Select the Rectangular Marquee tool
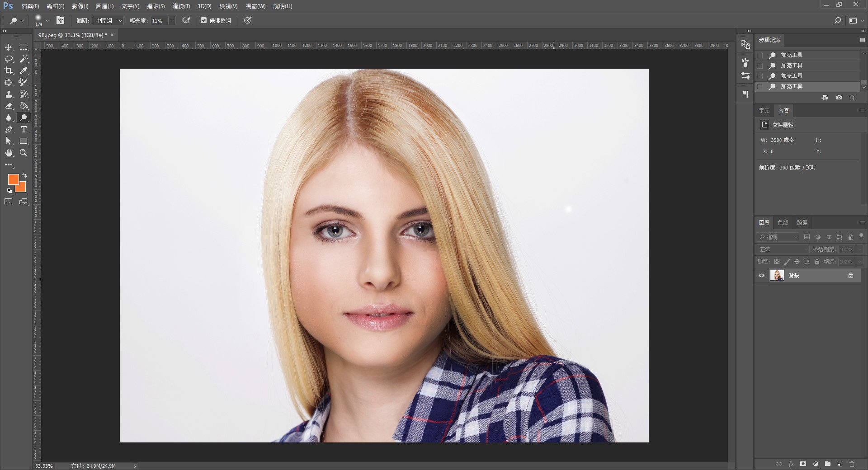 24,47
